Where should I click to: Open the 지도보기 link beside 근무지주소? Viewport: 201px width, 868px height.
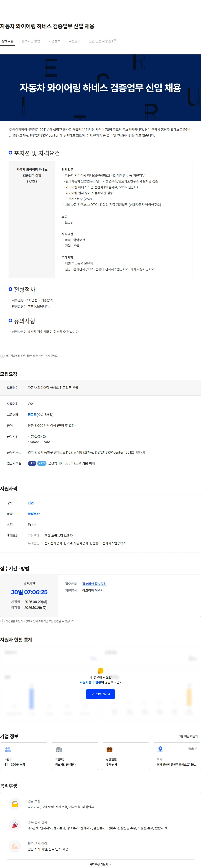pos(140,452)
